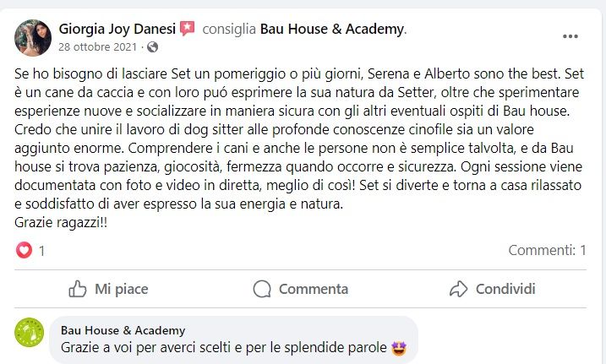The width and height of the screenshot is (606, 364).
Task: Click the word 'consiglia' in post header
Action: tap(229, 30)
